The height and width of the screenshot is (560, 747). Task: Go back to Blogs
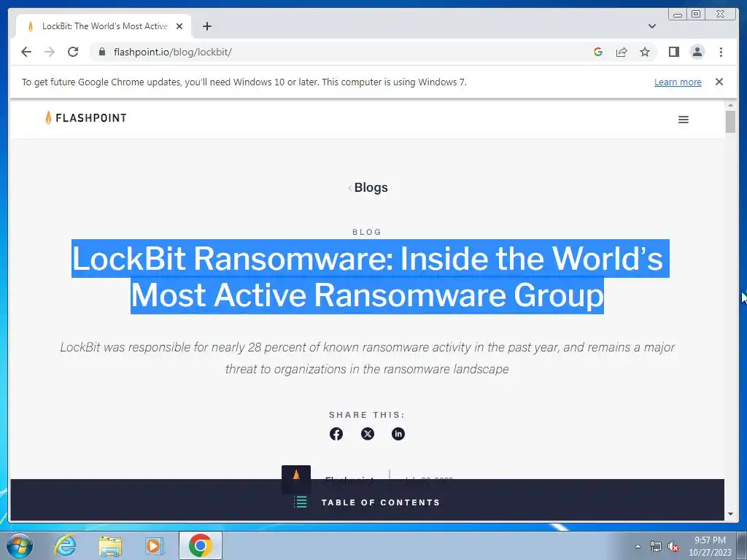368,187
